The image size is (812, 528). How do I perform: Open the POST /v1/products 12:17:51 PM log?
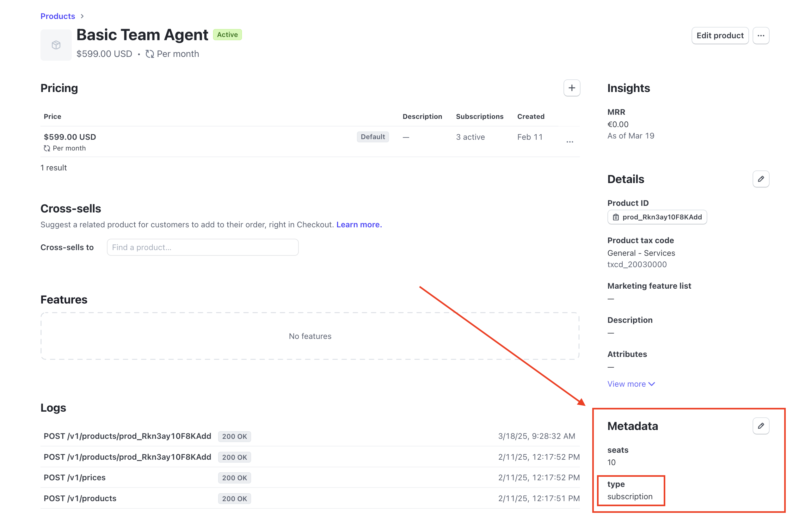(80, 498)
